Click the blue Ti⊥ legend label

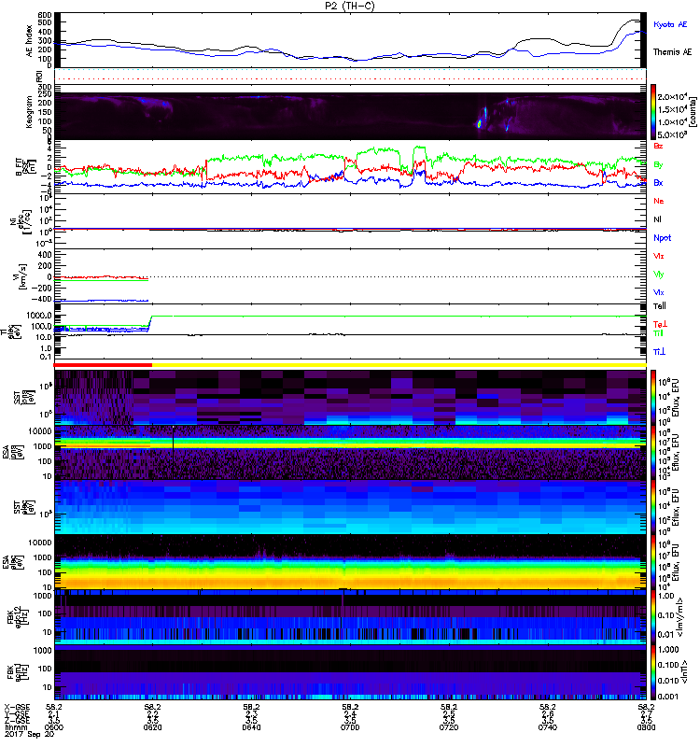tap(659, 352)
